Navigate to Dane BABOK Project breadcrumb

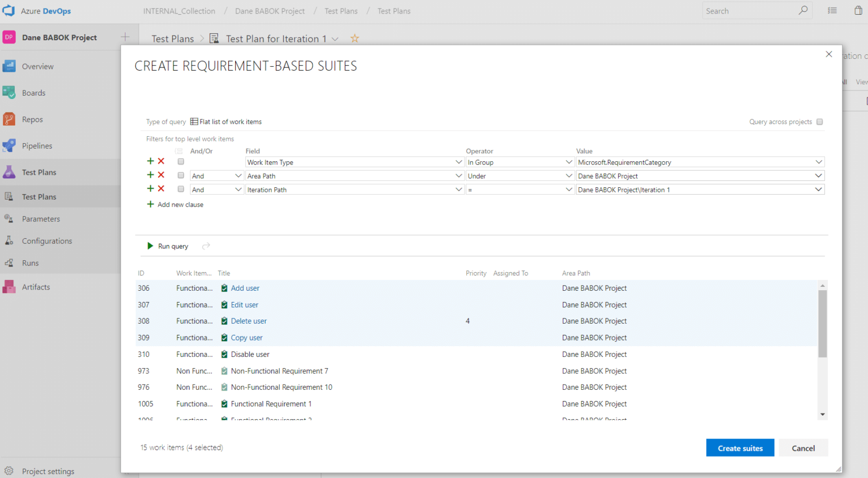tap(270, 11)
